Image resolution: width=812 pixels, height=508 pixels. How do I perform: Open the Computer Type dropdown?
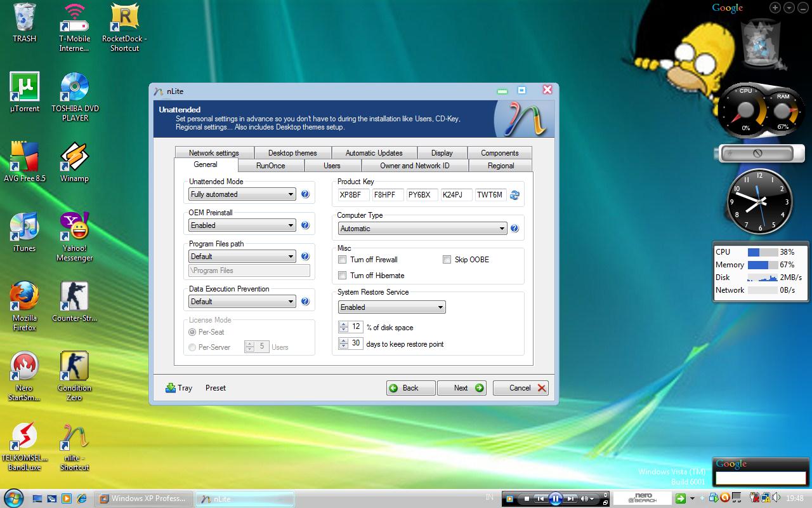coord(422,229)
